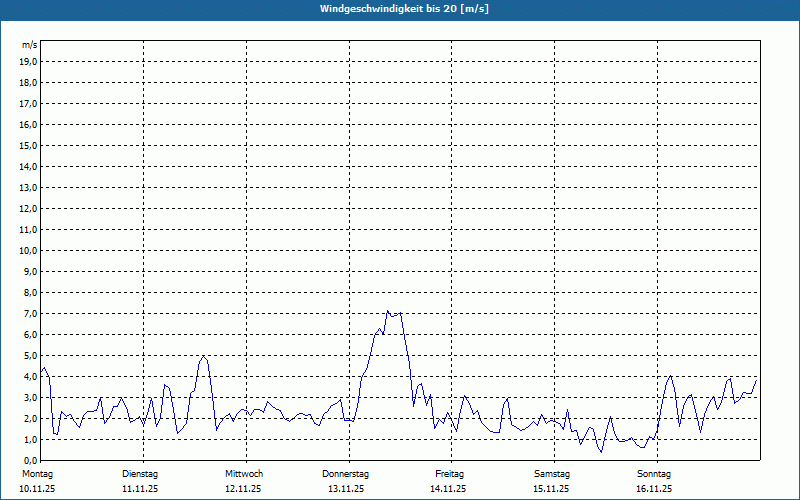800x500 pixels.
Task: Click the date label 14.11.25
Action: (449, 489)
